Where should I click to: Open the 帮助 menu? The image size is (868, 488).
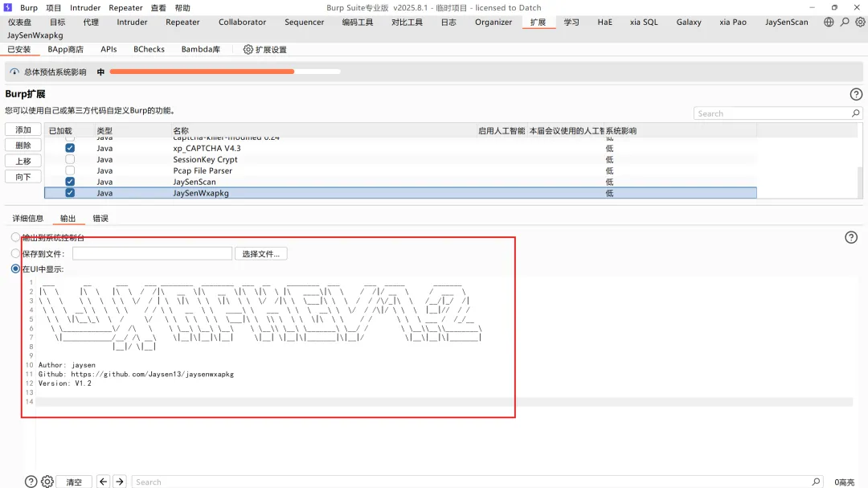(182, 8)
